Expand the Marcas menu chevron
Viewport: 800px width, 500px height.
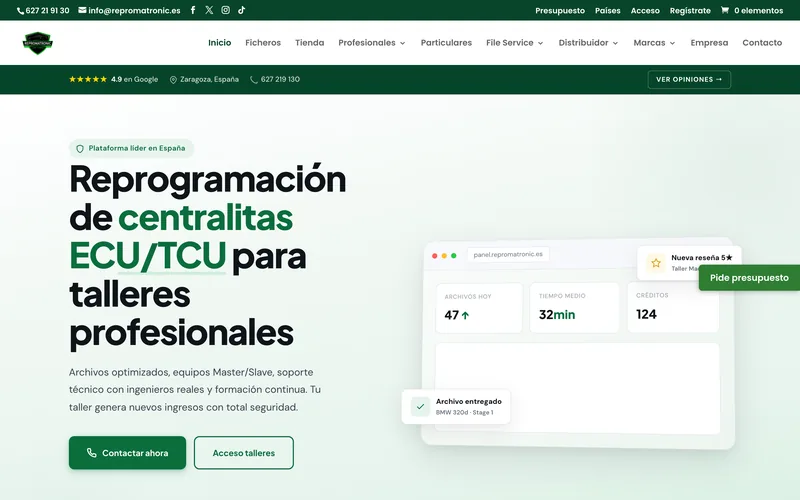click(x=672, y=43)
